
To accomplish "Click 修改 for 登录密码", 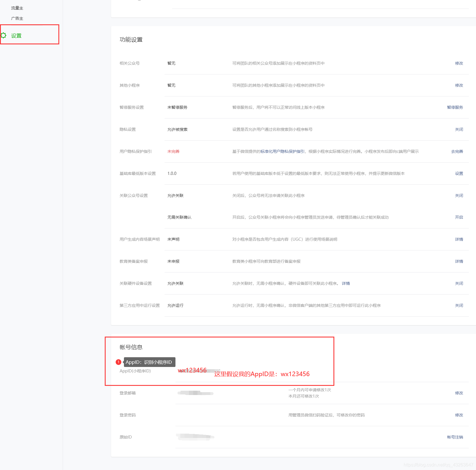I will point(459,415).
